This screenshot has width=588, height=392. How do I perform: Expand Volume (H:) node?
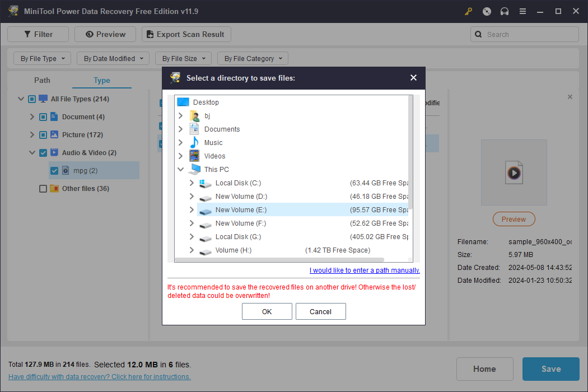[x=192, y=250]
